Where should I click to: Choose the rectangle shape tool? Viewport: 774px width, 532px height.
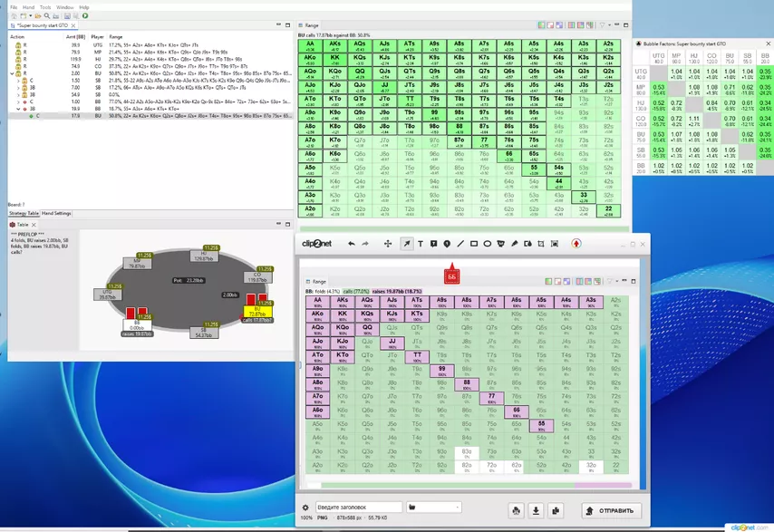(474, 244)
